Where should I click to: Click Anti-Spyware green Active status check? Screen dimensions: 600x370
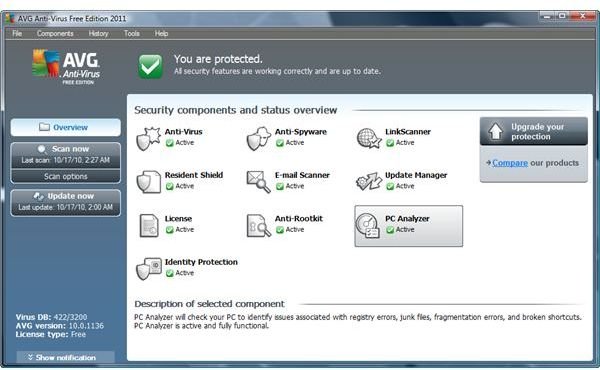pyautogui.click(x=280, y=143)
